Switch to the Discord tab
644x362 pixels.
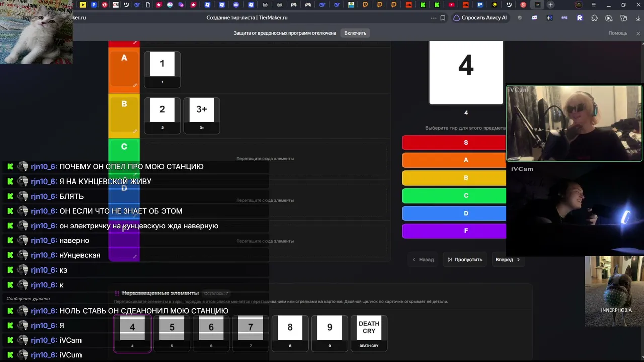(236, 5)
